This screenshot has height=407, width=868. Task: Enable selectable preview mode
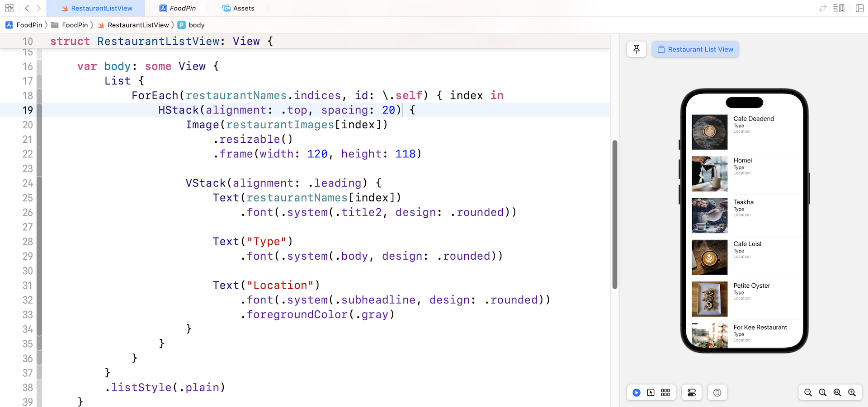click(651, 393)
